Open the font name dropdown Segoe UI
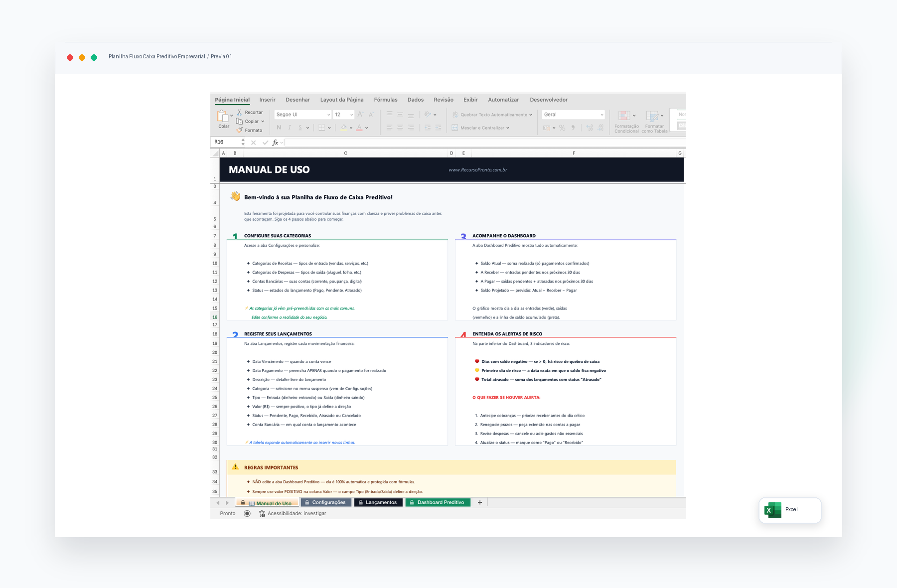Image resolution: width=897 pixels, height=588 pixels. tap(302, 115)
